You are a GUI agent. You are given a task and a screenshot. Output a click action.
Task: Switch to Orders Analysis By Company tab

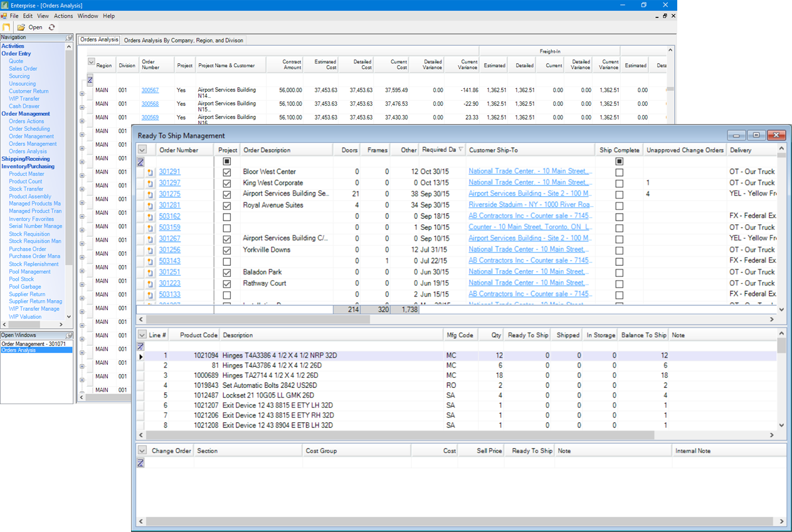(x=182, y=40)
